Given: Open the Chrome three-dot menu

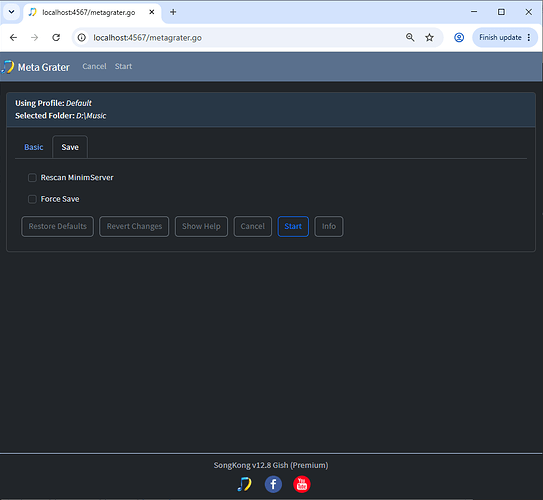Looking at the screenshot, I should 529,37.
